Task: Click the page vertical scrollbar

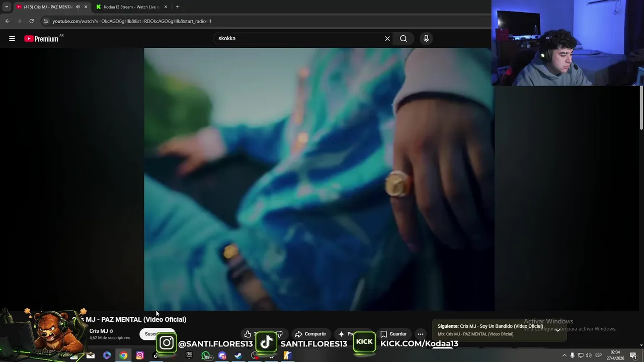Action: [641, 108]
